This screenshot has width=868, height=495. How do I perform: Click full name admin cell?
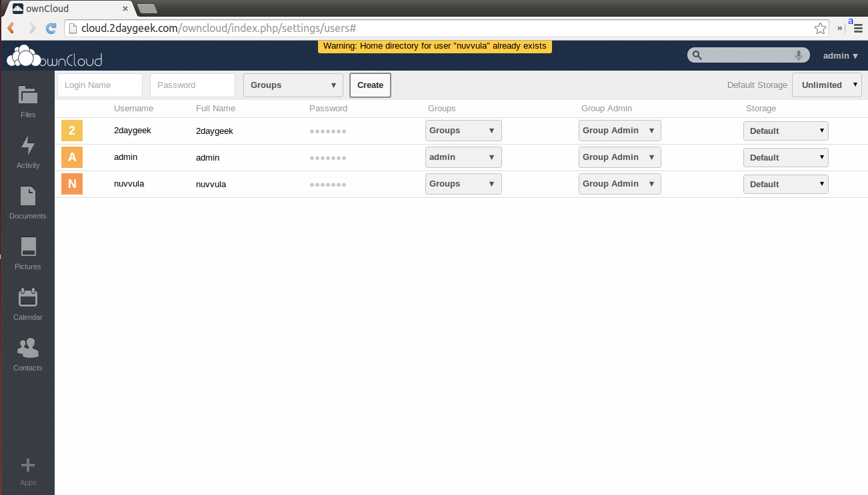(x=207, y=158)
